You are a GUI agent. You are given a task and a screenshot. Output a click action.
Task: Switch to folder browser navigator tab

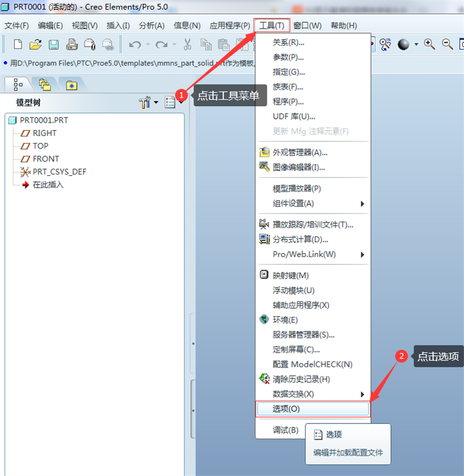coord(45,85)
